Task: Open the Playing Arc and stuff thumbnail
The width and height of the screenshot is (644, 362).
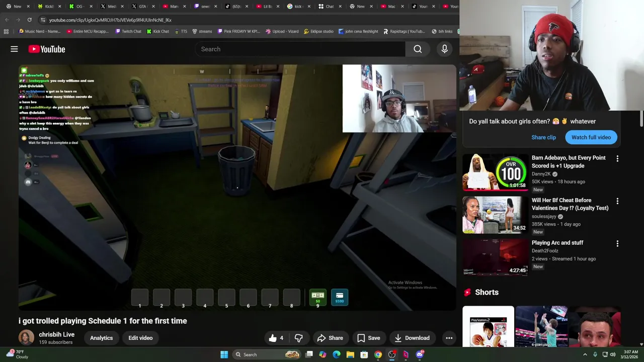Action: 495,257
